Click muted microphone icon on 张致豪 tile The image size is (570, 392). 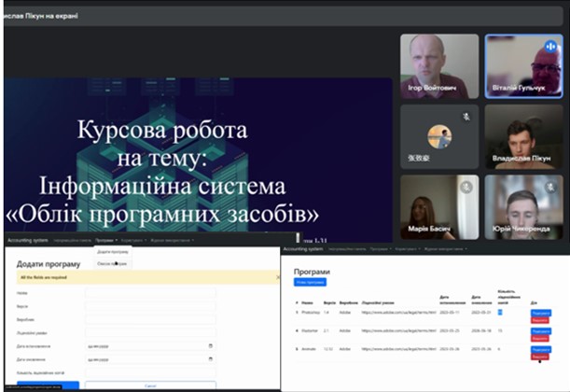pyautogui.click(x=466, y=117)
